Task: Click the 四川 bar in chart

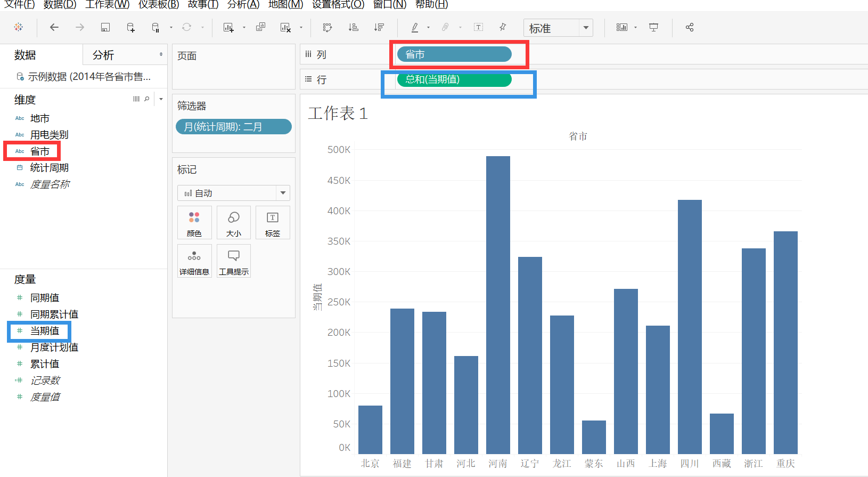Action: (690, 327)
